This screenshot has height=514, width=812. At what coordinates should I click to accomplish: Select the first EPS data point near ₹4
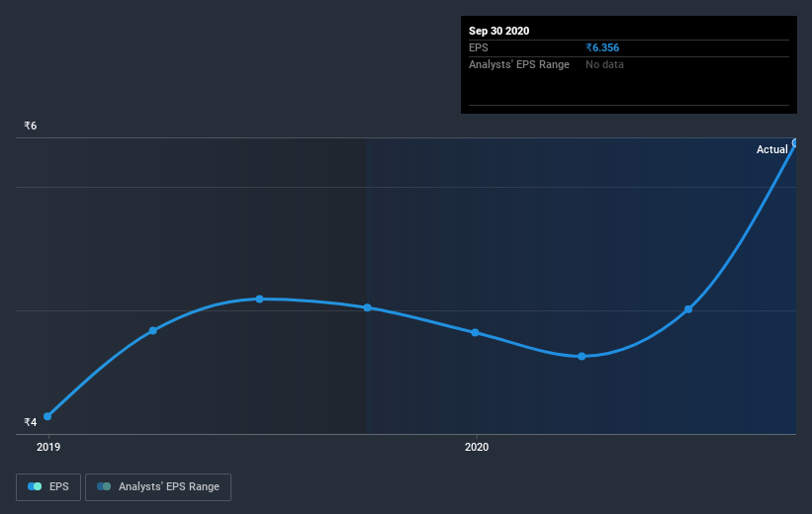pos(47,416)
